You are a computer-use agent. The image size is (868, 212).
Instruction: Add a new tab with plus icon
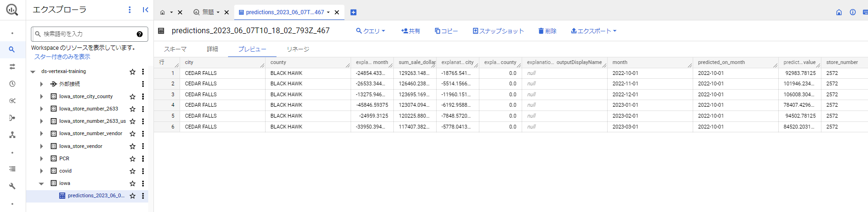[353, 12]
